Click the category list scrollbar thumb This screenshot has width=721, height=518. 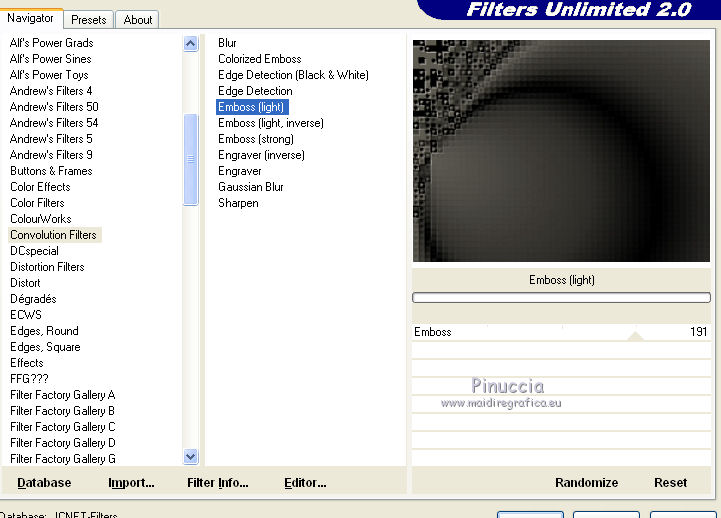click(x=190, y=159)
